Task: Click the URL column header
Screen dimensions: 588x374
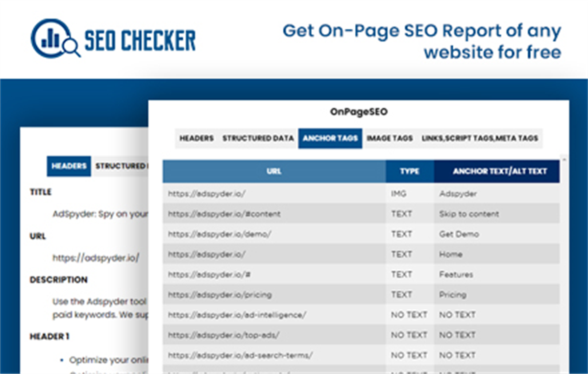Action: coord(274,171)
